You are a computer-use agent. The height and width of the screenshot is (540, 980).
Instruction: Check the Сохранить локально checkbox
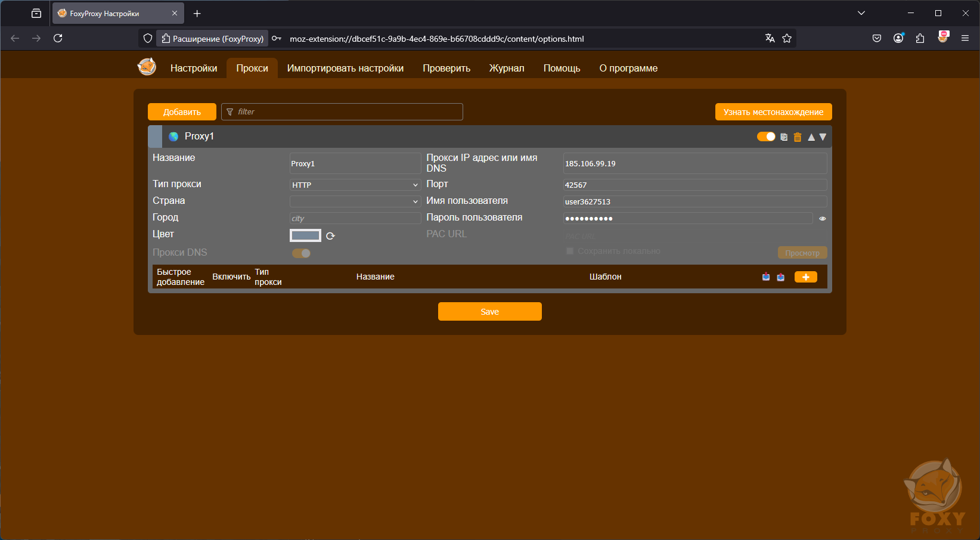pyautogui.click(x=570, y=251)
